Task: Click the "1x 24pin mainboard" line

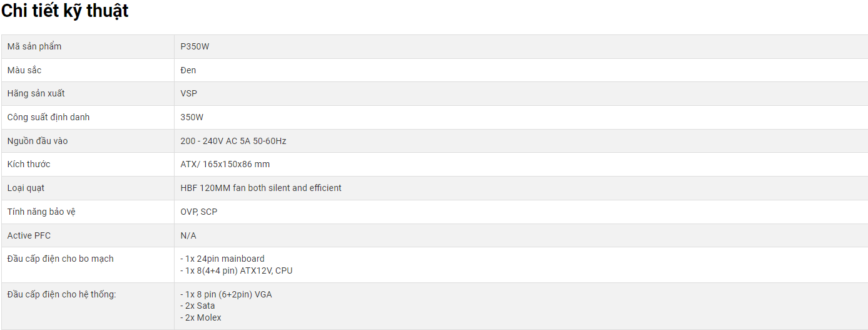Action: pos(223,259)
